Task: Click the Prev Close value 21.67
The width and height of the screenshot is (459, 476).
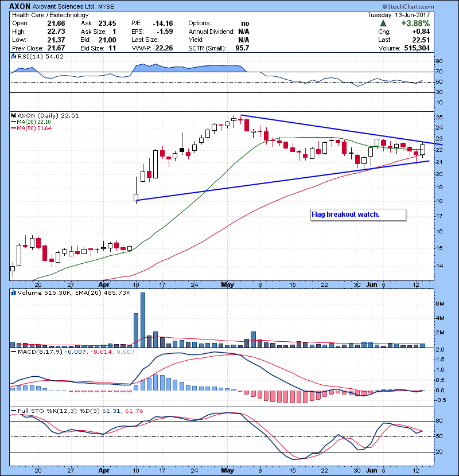Action: pos(56,48)
